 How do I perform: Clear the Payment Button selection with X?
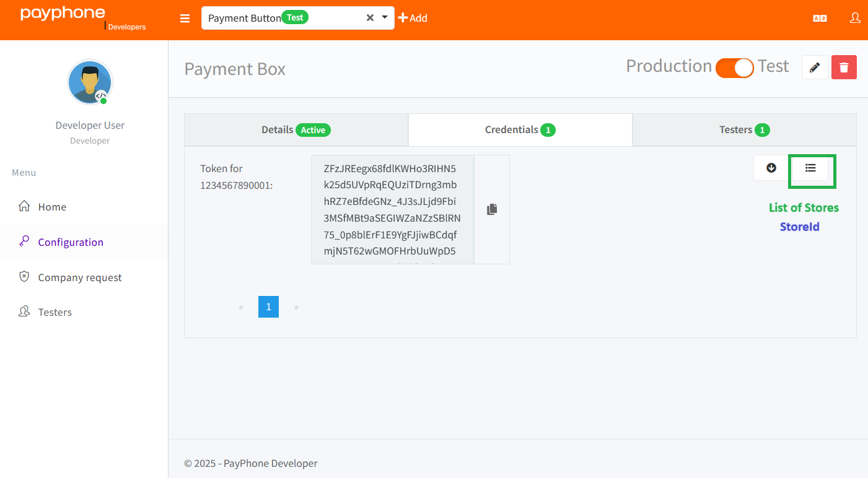[x=370, y=18]
